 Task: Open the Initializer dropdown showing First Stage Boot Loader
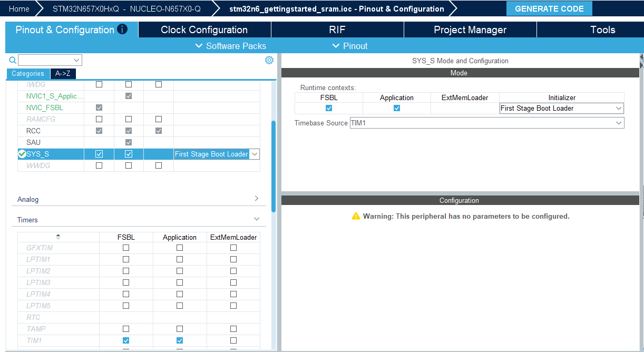pyautogui.click(x=562, y=108)
